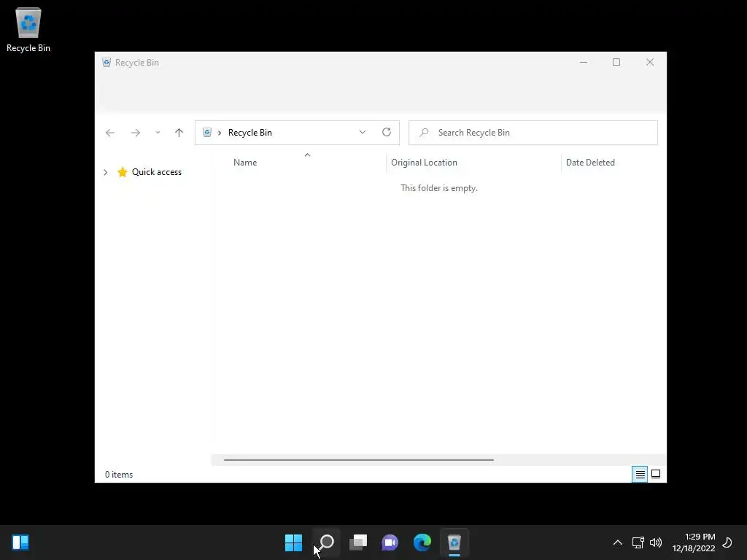This screenshot has height=560, width=747.
Task: Refresh the Recycle Bin view
Action: pos(387,133)
